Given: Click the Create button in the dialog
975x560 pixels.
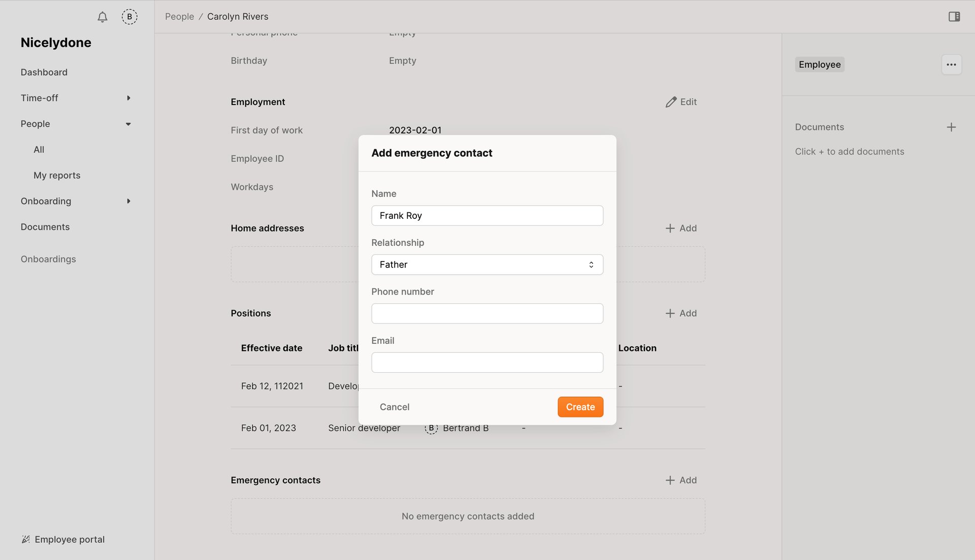Looking at the screenshot, I should click(x=580, y=407).
